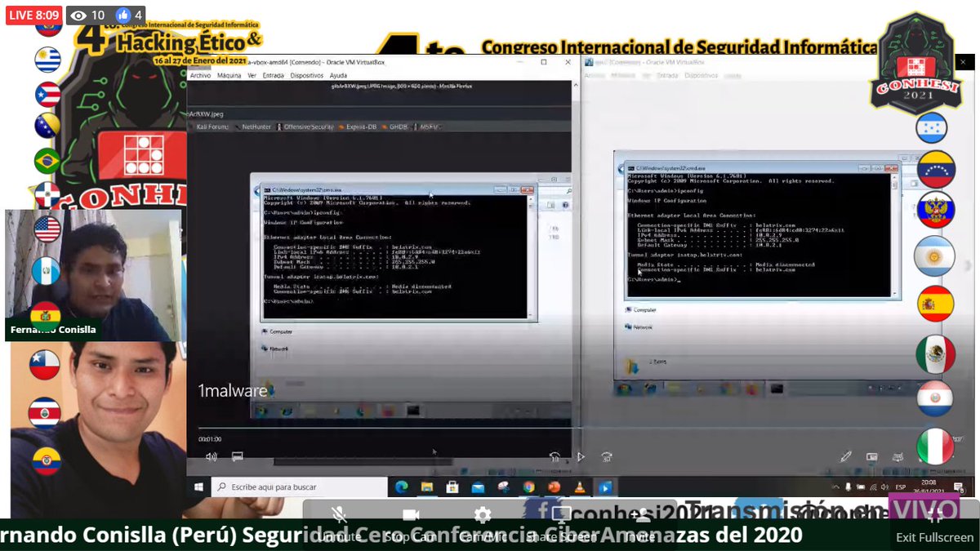This screenshot has height=551, width=980.
Task: Unmute the microphone in the overlay bar
Action: pyautogui.click(x=338, y=525)
